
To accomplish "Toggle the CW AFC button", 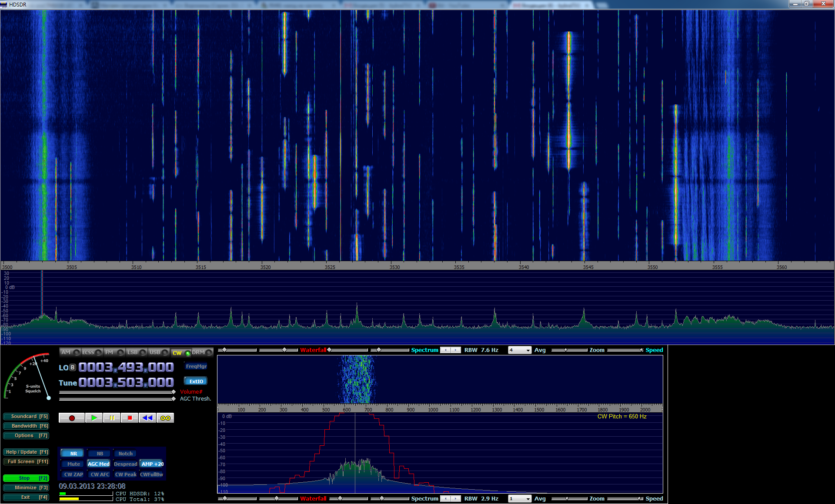I will click(x=100, y=474).
